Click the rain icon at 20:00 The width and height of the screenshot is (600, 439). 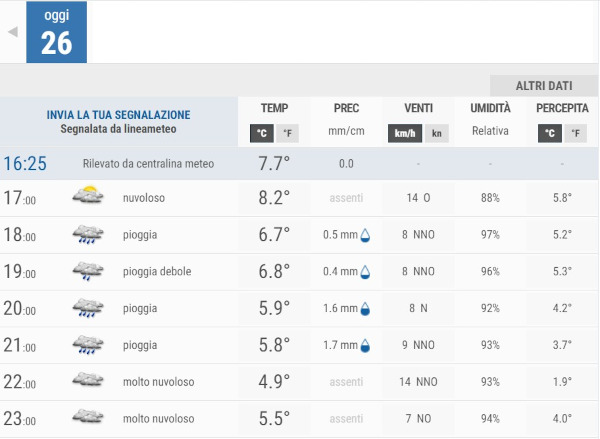pyautogui.click(x=88, y=309)
